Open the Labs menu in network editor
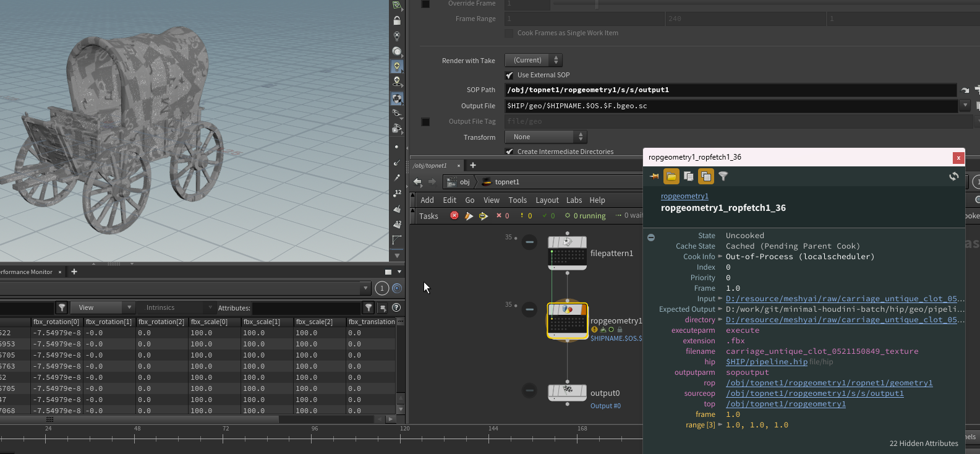 (574, 200)
